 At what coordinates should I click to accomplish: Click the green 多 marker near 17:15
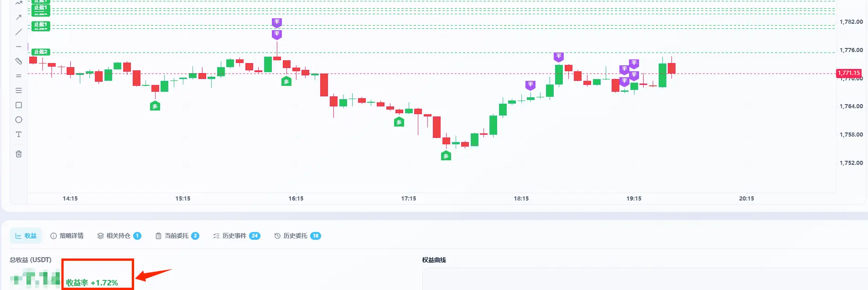399,122
